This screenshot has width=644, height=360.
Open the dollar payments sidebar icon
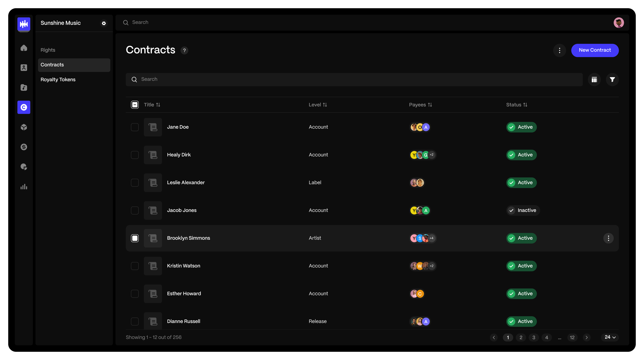pyautogui.click(x=24, y=147)
